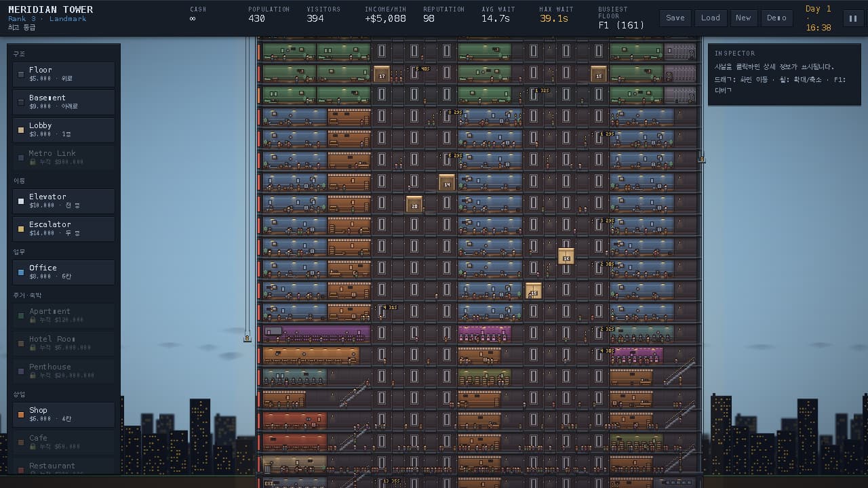868x488 pixels.
Task: Select the Escalator build tool
Action: point(64,228)
